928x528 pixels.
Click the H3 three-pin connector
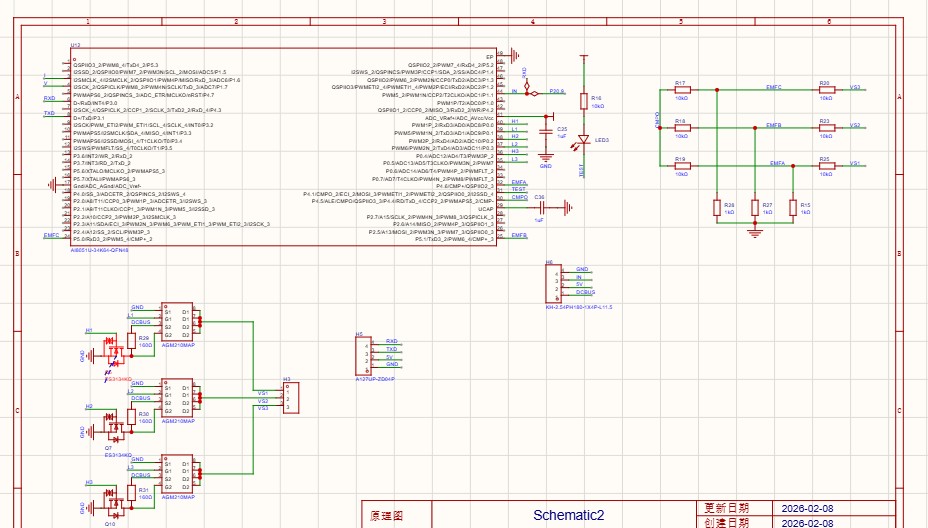[290, 400]
